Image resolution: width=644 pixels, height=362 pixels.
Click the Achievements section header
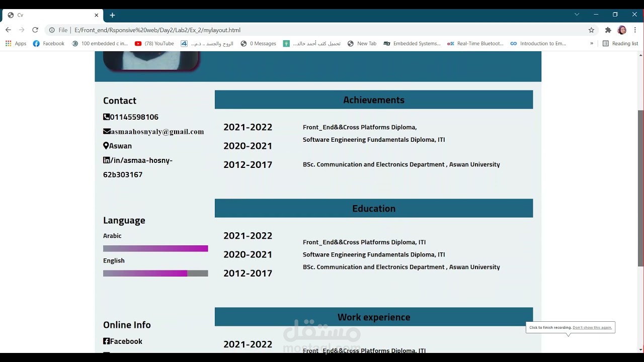click(374, 100)
